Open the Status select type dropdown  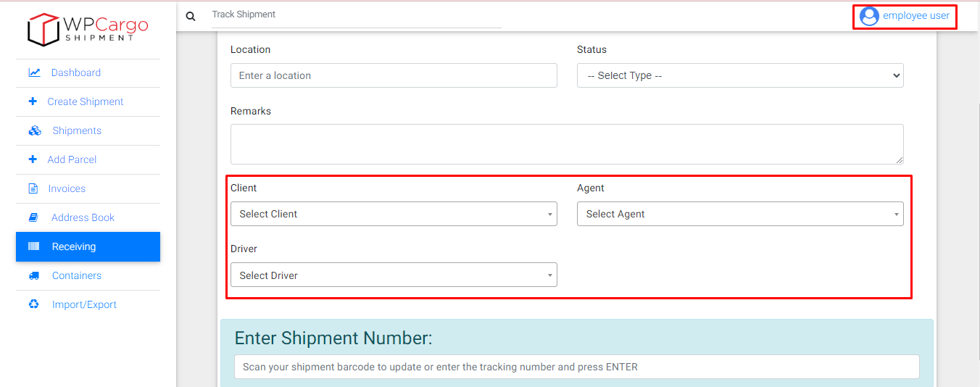tap(739, 75)
